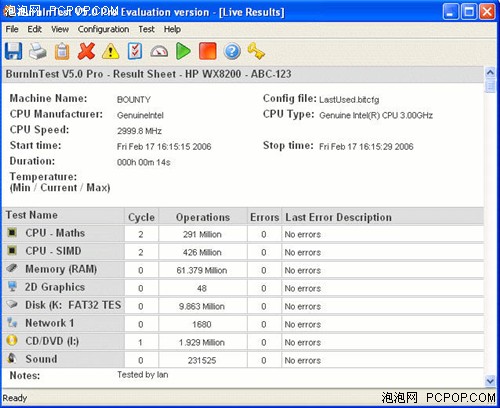
Task: Click the Save results floppy disk icon
Action: pyautogui.click(x=13, y=51)
